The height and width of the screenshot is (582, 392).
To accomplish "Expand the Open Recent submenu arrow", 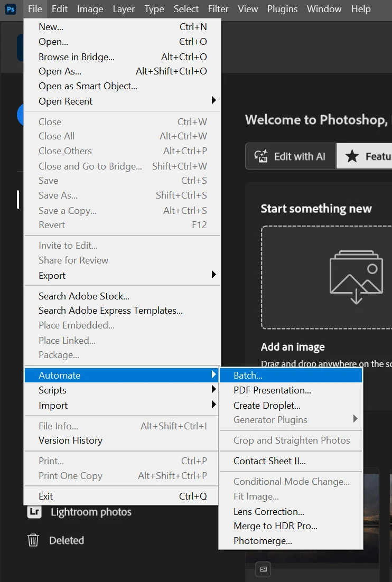I will (x=213, y=100).
